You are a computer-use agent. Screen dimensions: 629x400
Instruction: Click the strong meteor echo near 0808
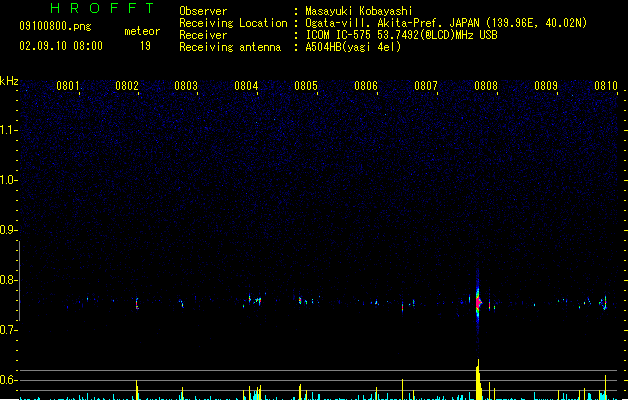pos(478,303)
